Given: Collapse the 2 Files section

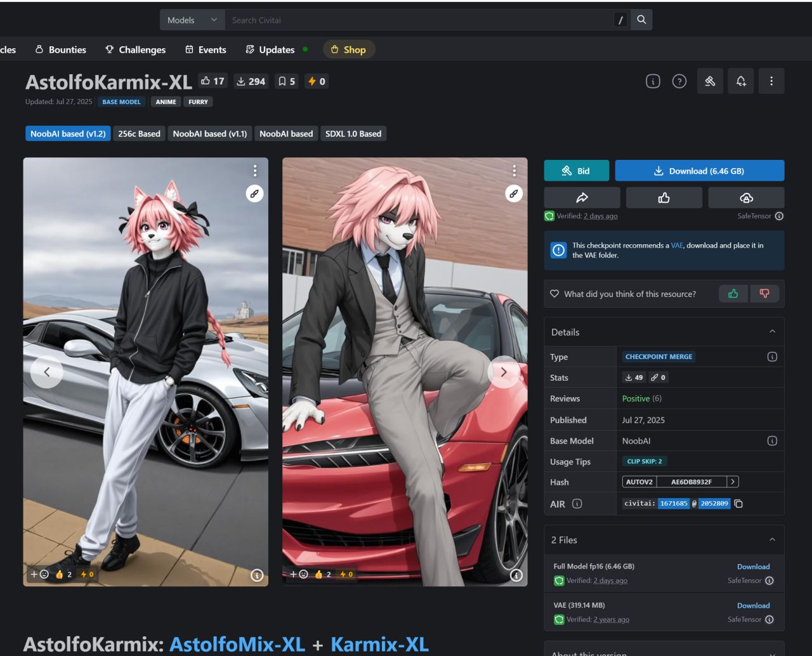Looking at the screenshot, I should click(x=772, y=540).
